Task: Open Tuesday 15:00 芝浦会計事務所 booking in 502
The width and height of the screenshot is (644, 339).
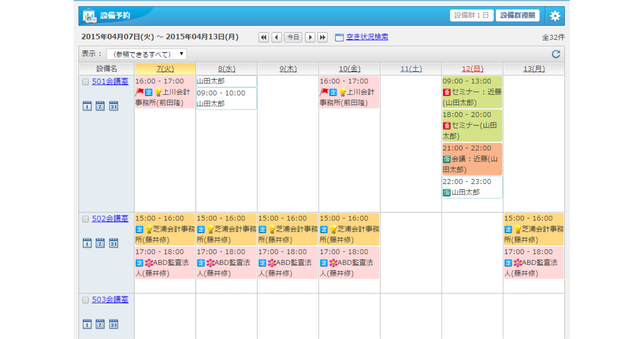Action: [x=165, y=229]
